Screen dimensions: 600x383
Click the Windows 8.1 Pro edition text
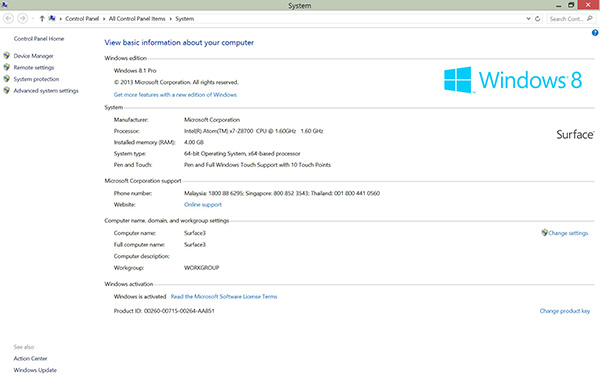135,71
